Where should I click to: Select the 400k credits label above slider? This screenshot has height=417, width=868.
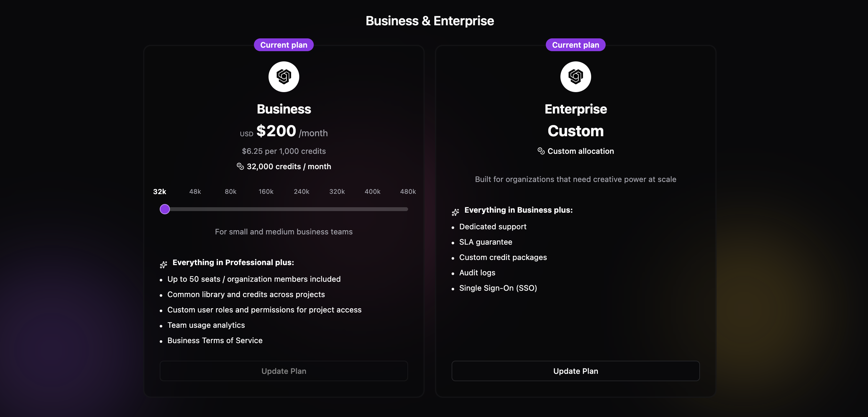(372, 192)
